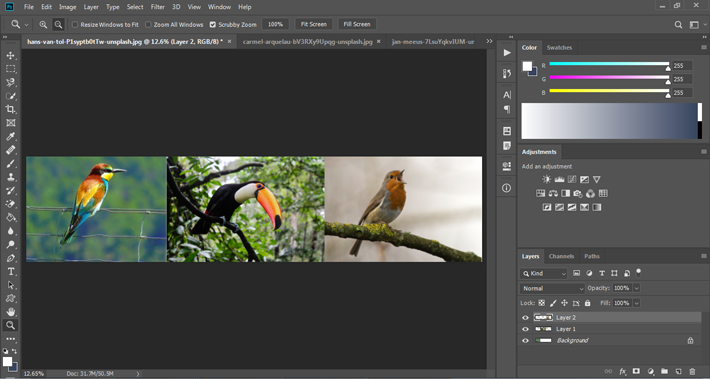Hide Layer 2 with eye icon
The width and height of the screenshot is (710, 379).
[x=525, y=317]
